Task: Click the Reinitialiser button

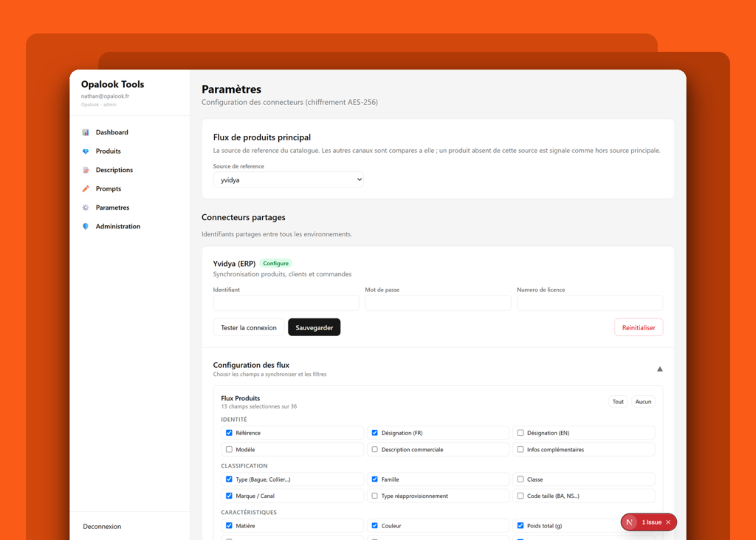Action: pyautogui.click(x=639, y=328)
